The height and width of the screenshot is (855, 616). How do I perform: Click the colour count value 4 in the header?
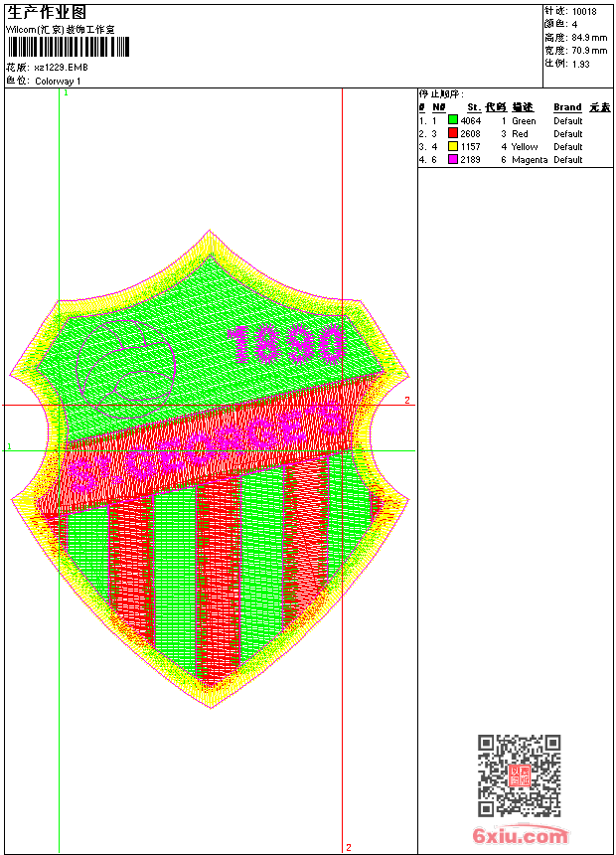coord(574,25)
